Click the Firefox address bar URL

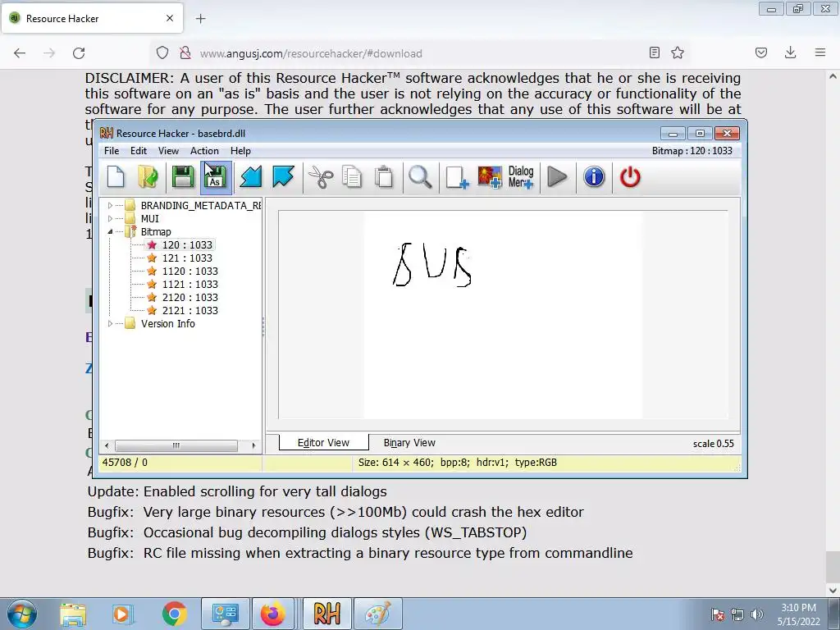(311, 53)
